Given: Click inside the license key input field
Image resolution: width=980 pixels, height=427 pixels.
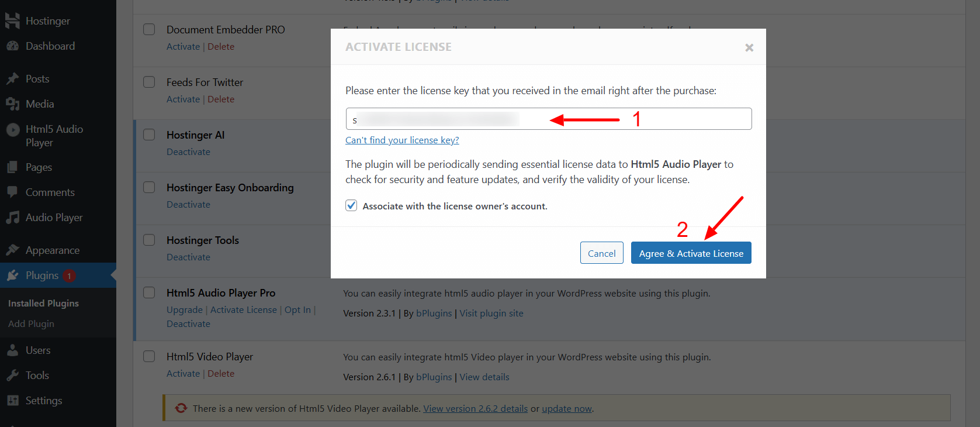Looking at the screenshot, I should click(548, 119).
